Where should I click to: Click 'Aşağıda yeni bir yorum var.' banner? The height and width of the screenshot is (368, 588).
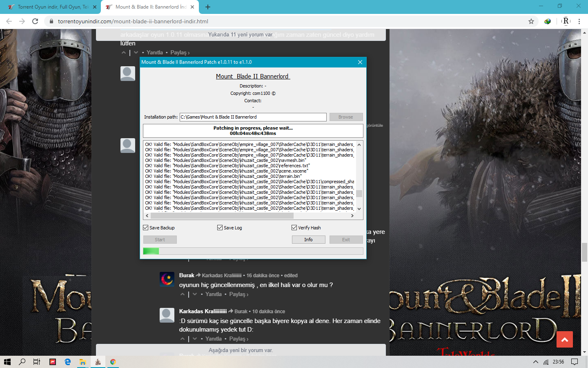coord(241,350)
